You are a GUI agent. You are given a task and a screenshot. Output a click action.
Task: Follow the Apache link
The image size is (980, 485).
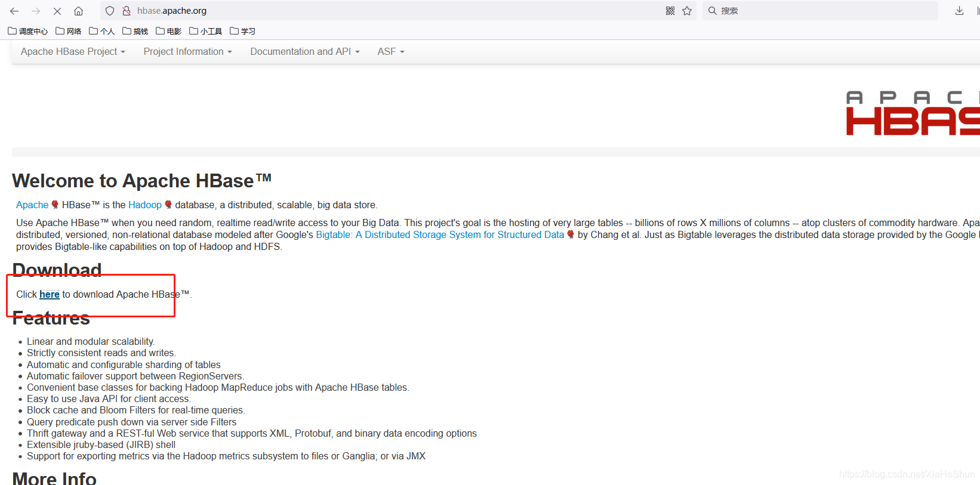[x=32, y=205]
